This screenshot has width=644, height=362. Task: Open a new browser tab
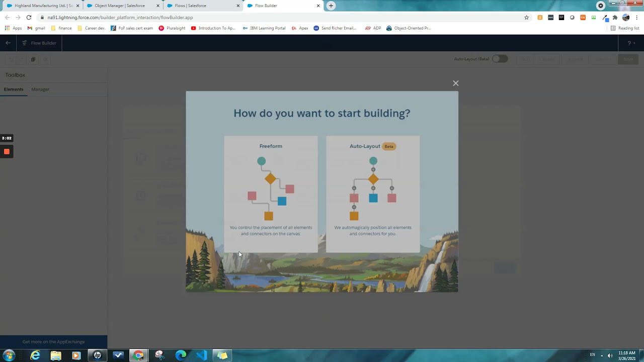(x=331, y=6)
